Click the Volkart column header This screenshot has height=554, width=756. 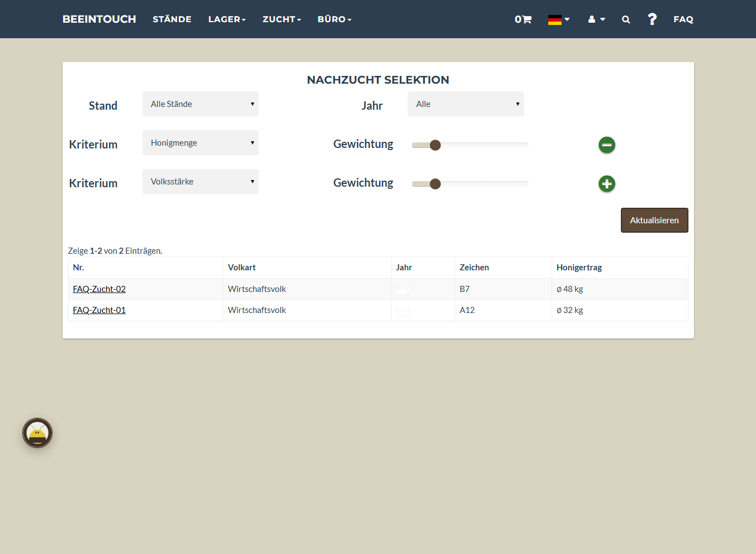click(x=242, y=268)
